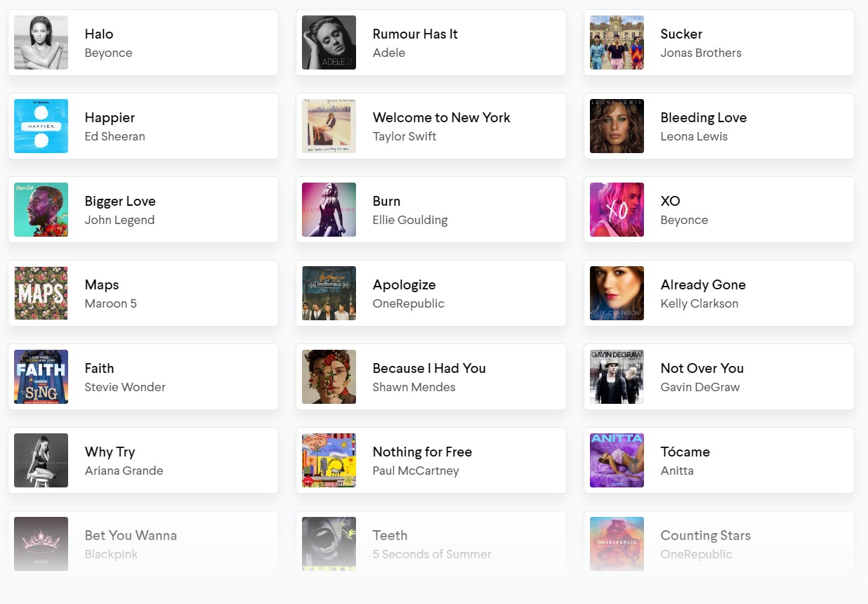Open the Bleeding Love song title
Image resolution: width=868 pixels, height=604 pixels.
703,118
